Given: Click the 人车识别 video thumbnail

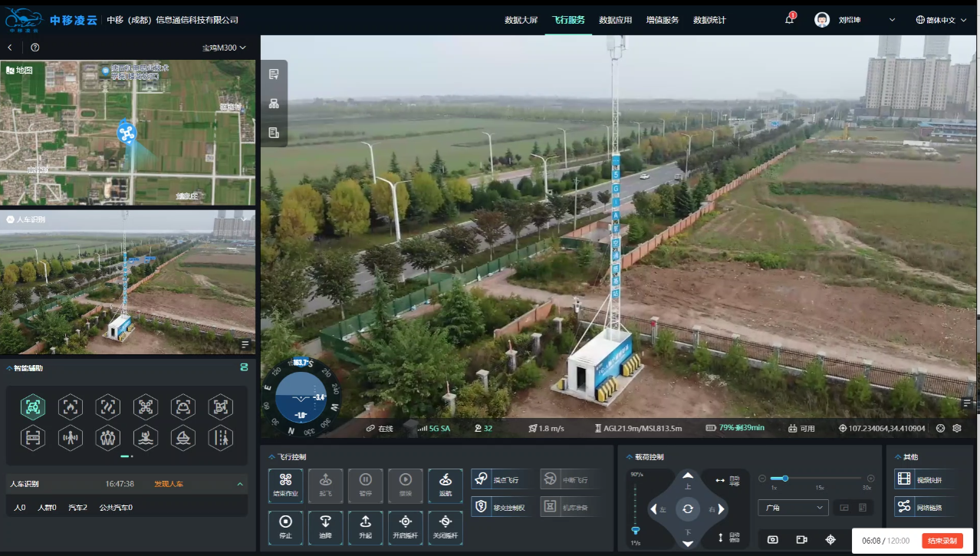Looking at the screenshot, I should coord(128,281).
